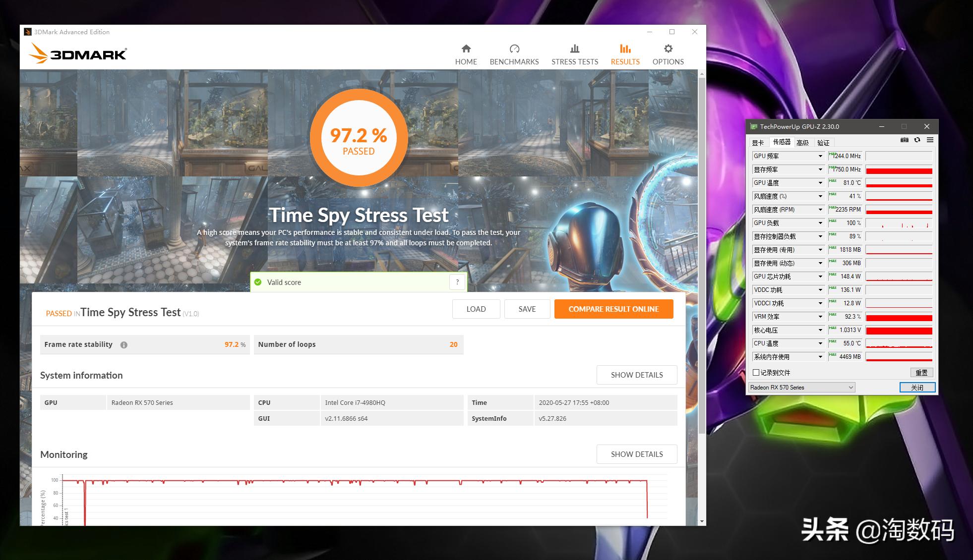973x560 pixels.
Task: Go to the 3DMark Home icon
Action: point(466,49)
